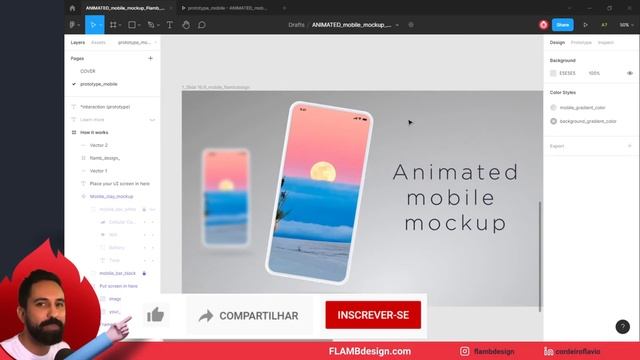Click the Share button
The height and width of the screenshot is (360, 640).
click(562, 25)
